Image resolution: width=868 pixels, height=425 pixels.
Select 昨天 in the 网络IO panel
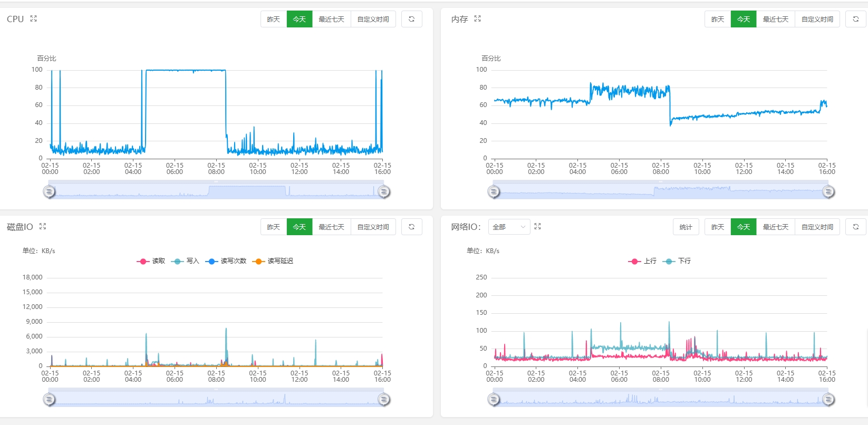[718, 227]
